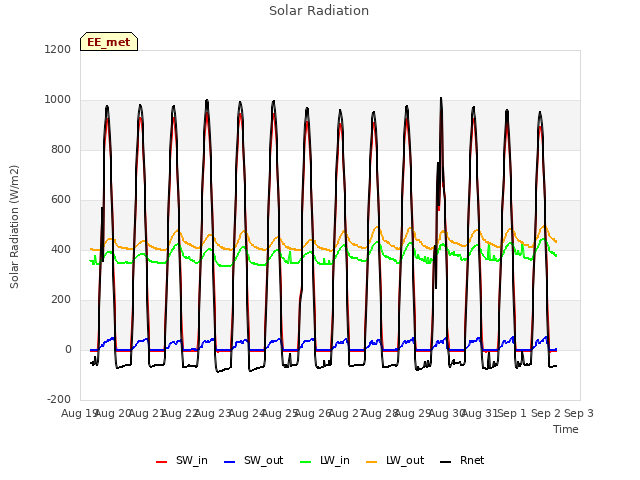Select the SW_out legend label
Screen dimensions: 640x480
(264, 460)
